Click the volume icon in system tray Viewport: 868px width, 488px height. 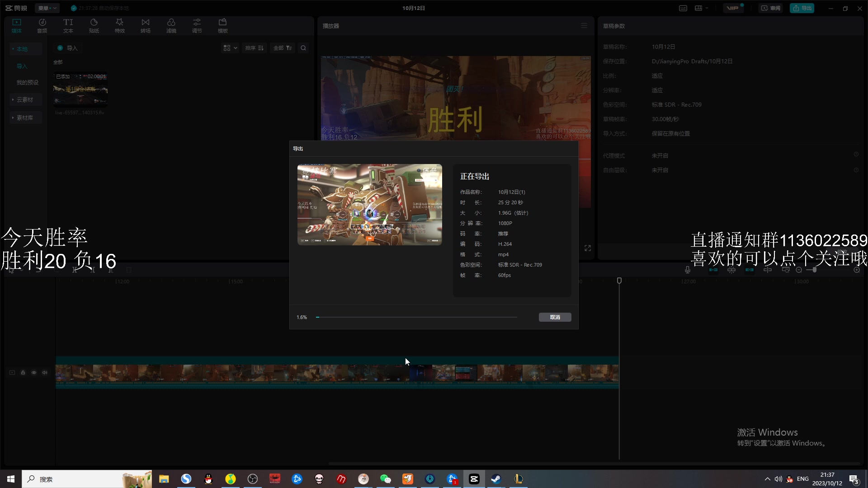[778, 479]
